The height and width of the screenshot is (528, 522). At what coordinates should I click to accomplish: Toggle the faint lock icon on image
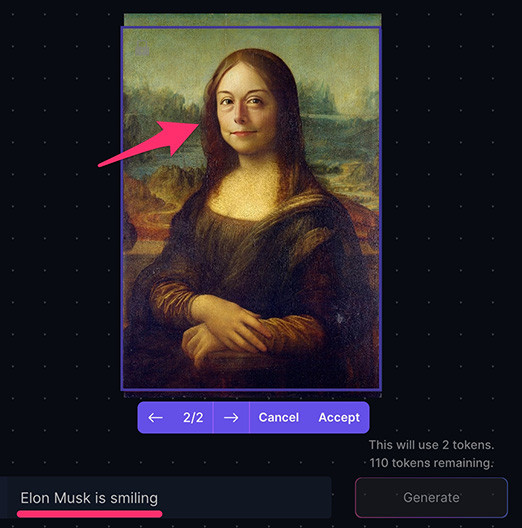142,48
